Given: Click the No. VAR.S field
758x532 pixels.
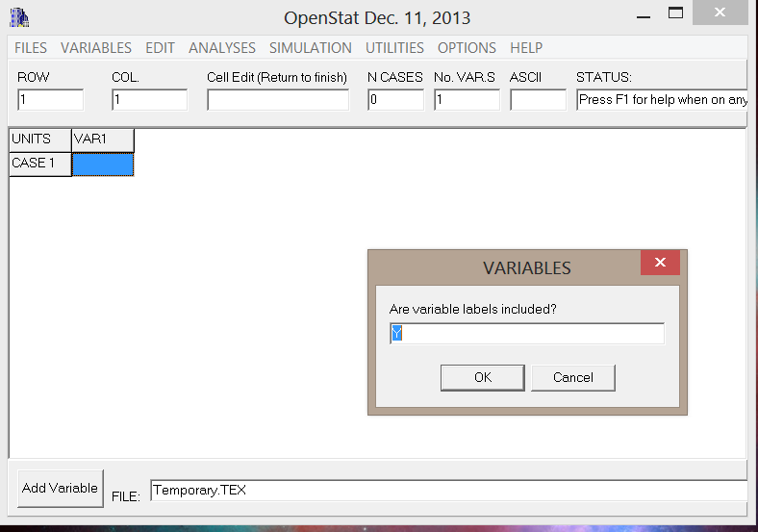Looking at the screenshot, I should (467, 100).
